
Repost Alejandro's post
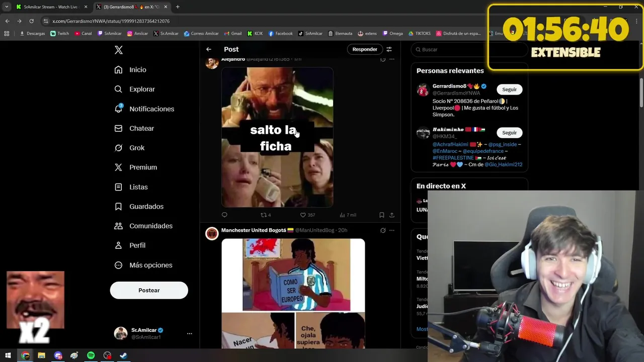pyautogui.click(x=265, y=215)
